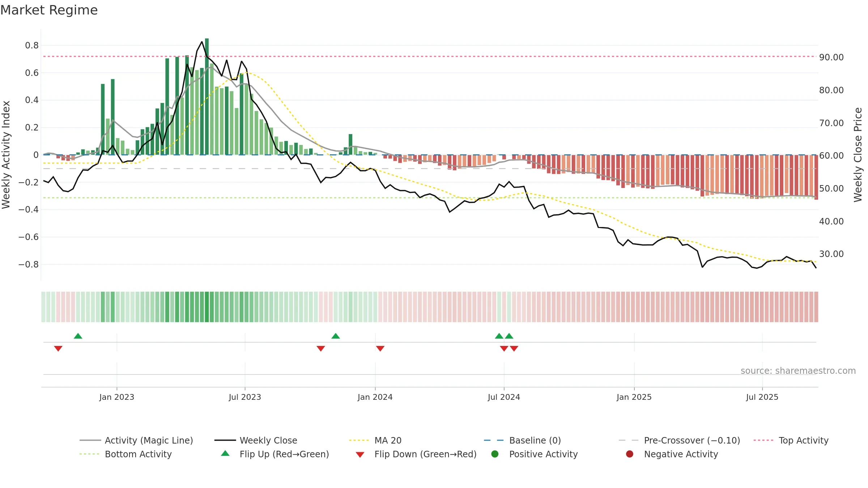
Task: Toggle Bottom Activity legend entry
Action: pos(125,454)
